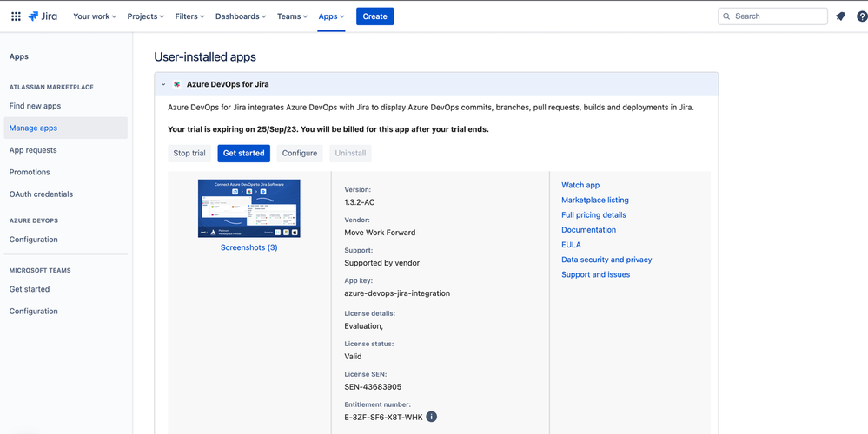The height and width of the screenshot is (434, 868).
Task: Click the vendor name Move Work Forward
Action: click(x=380, y=233)
